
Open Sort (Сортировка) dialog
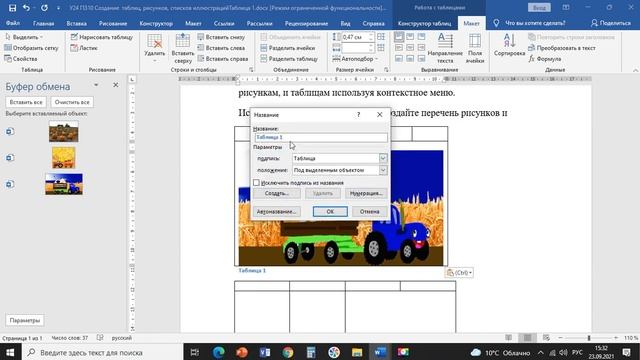pos(509,45)
